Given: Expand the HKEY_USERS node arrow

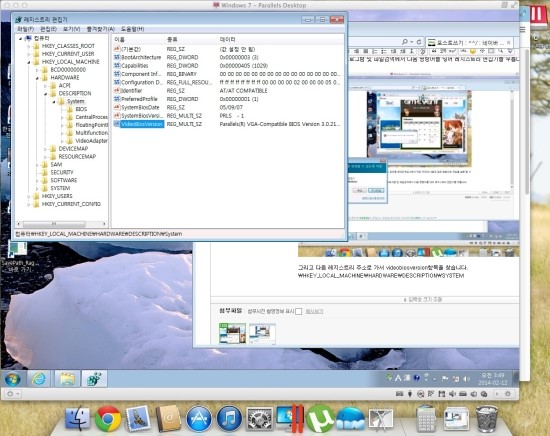Looking at the screenshot, I should (29, 196).
